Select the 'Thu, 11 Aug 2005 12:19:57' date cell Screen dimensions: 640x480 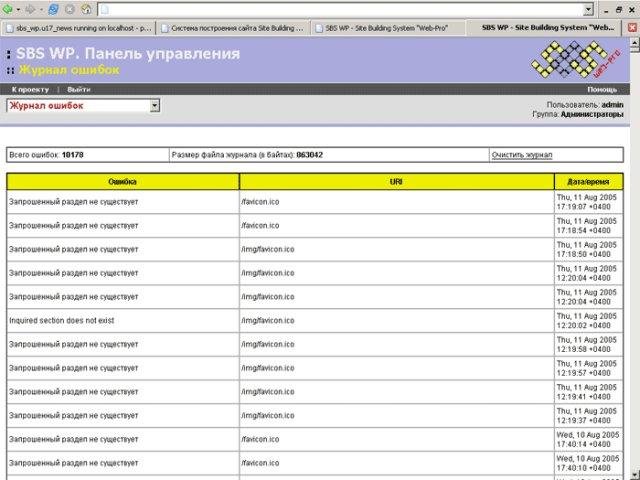[588, 368]
